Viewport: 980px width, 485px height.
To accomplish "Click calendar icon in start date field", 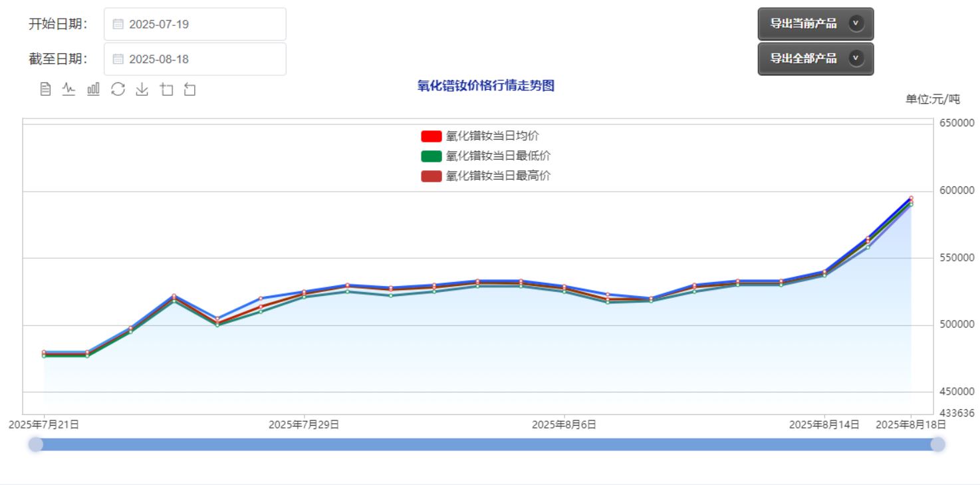I will click(x=118, y=25).
